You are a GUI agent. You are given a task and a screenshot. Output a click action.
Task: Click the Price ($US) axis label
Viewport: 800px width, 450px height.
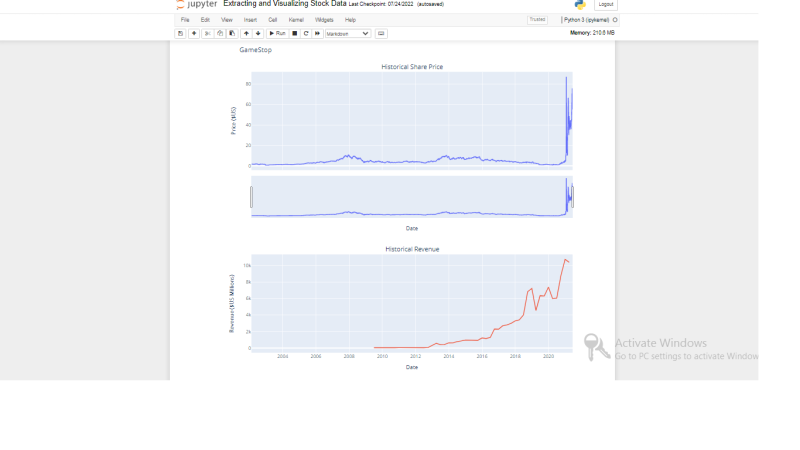[x=234, y=121]
